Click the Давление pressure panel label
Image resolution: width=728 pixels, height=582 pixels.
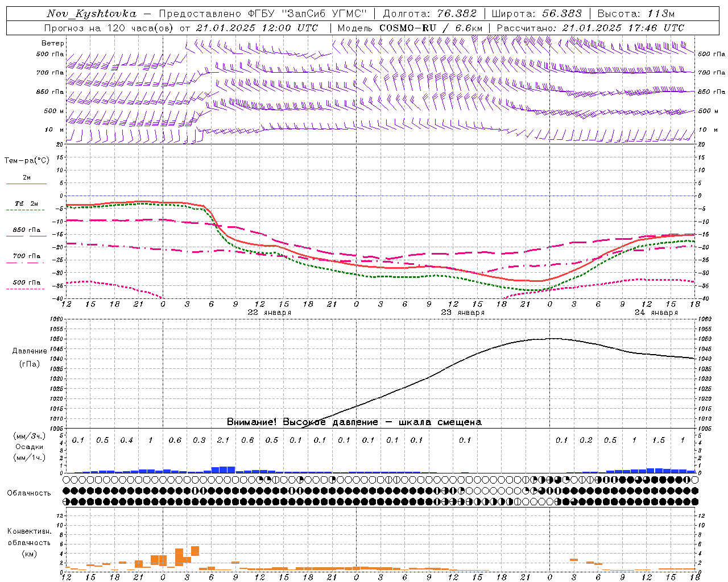tap(30, 351)
